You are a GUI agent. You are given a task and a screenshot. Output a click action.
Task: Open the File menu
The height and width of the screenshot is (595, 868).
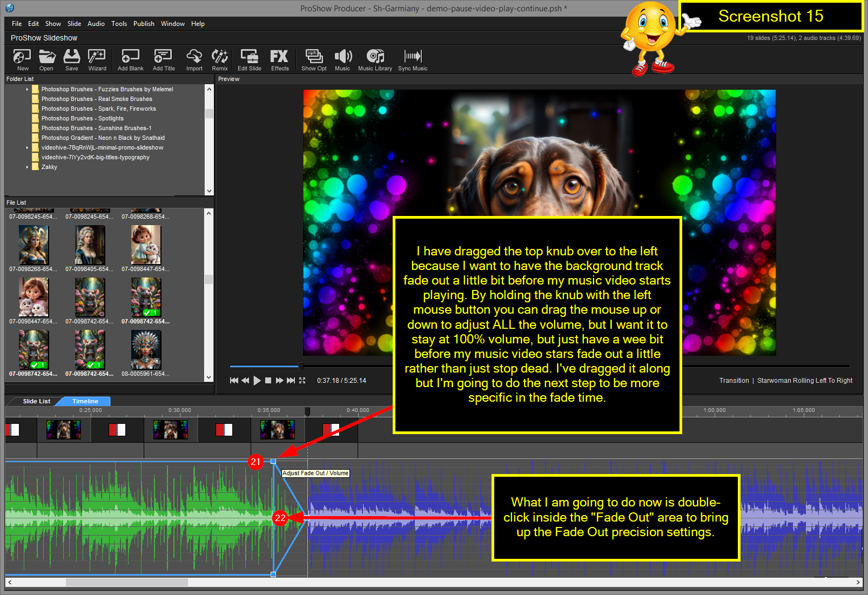click(17, 24)
